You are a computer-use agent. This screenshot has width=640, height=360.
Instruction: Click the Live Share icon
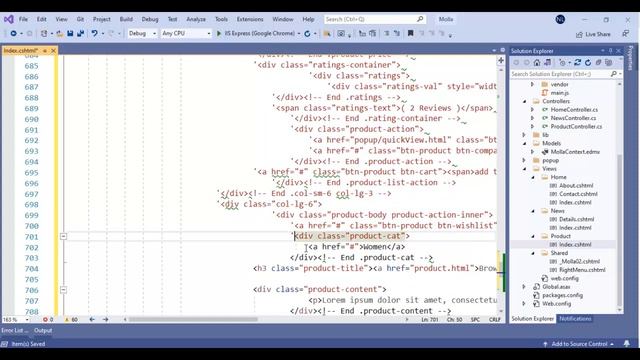pyautogui.click(x=579, y=34)
